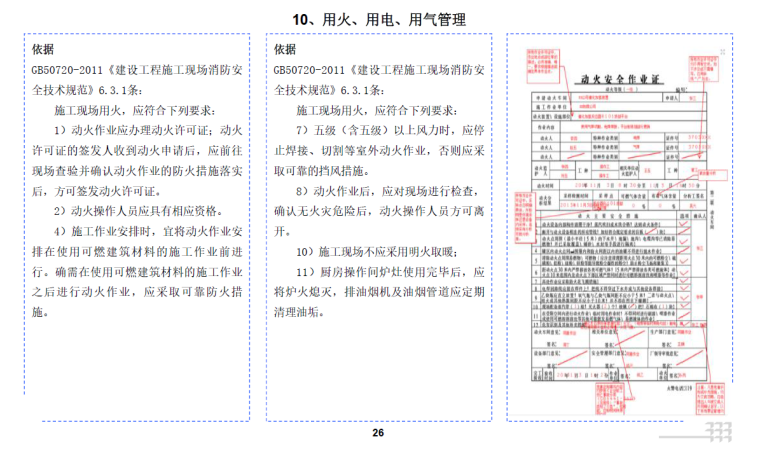Click the '依据' heading in the left panel
Viewport: 760px width, 458px height.
tap(43, 49)
